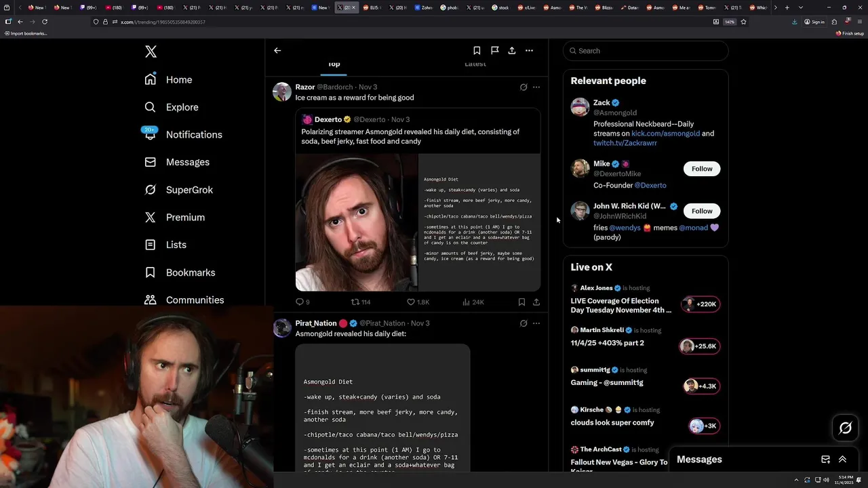This screenshot has height=488, width=868.
Task: Click Finish setup in browser
Action: pos(850,33)
